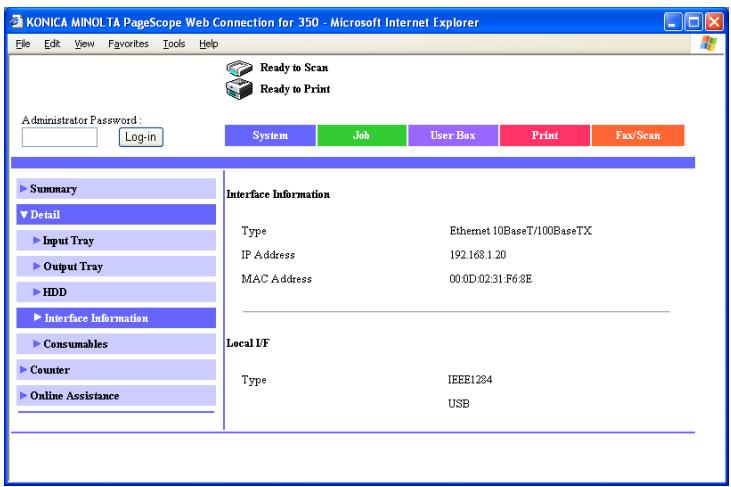Click the Counter arrow triangle
The image size is (731, 487).
23,369
